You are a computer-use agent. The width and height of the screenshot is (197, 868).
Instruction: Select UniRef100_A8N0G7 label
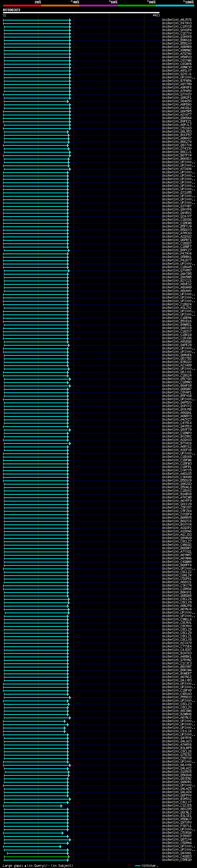tap(177, 139)
